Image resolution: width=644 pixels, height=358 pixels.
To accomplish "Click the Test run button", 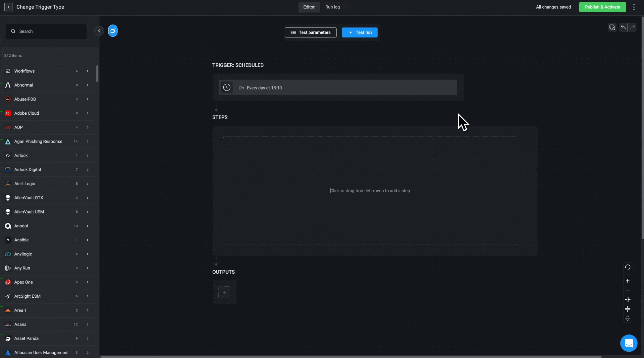I will pyautogui.click(x=359, y=32).
